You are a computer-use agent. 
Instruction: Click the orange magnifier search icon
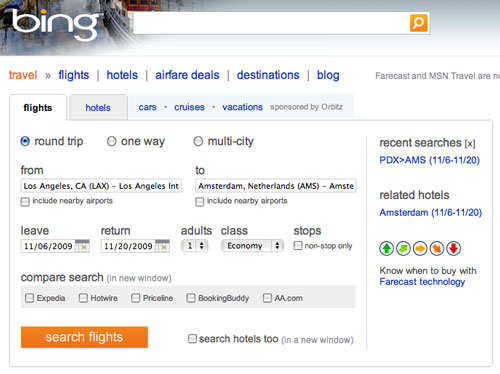418,23
